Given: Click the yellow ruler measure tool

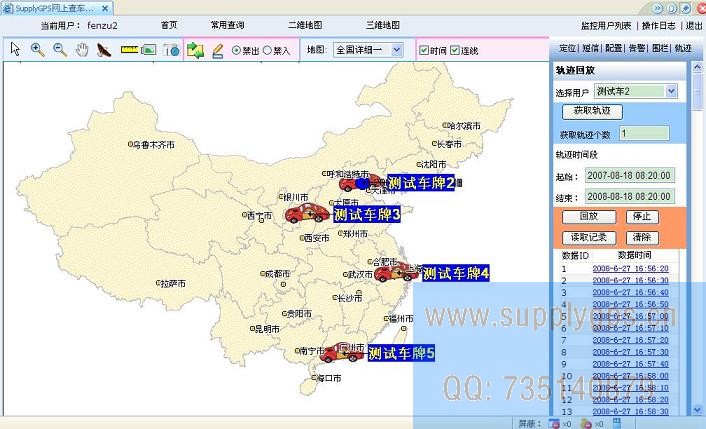Looking at the screenshot, I should (x=128, y=49).
